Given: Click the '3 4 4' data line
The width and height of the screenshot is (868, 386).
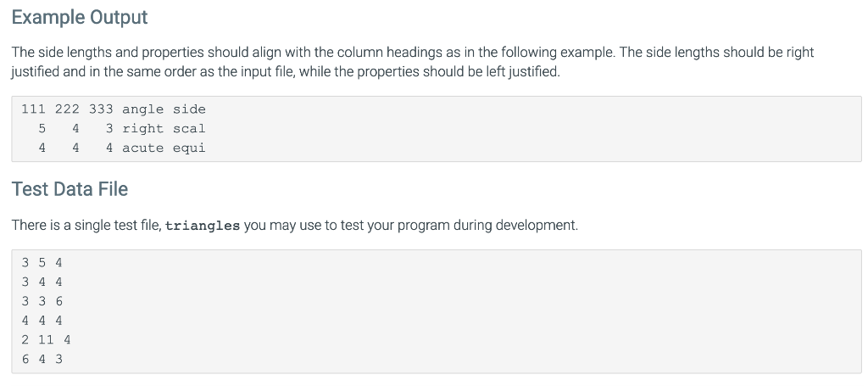Looking at the screenshot, I should click(42, 282).
